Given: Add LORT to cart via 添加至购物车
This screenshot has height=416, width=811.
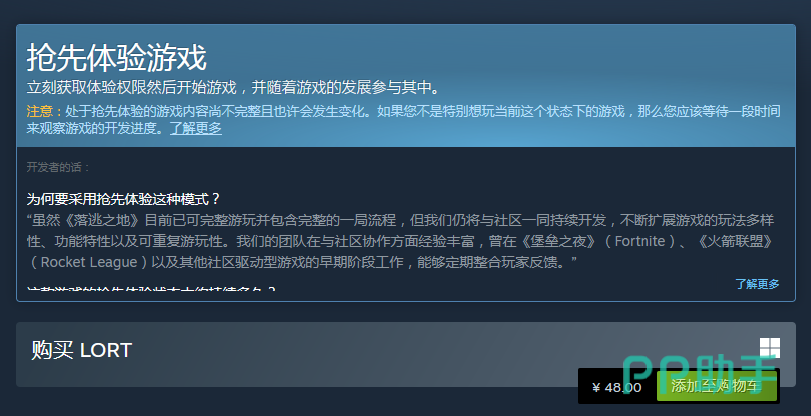Looking at the screenshot, I should coord(716,386).
